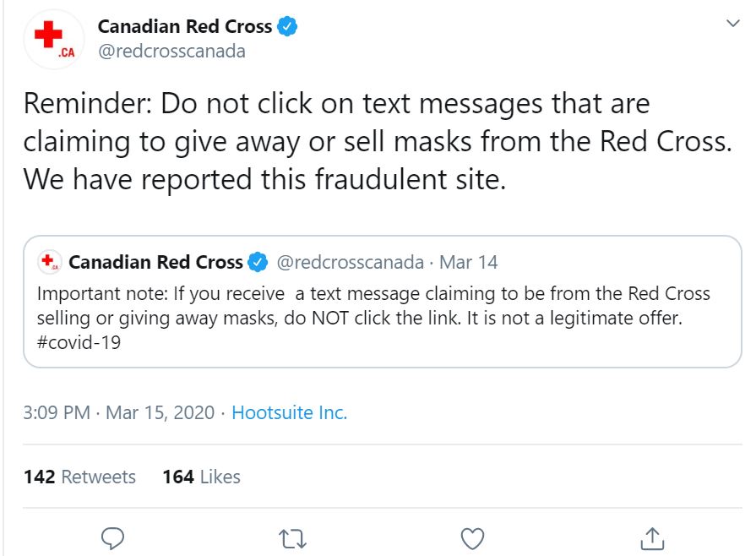Retweet using the arrows icon
Screen dimensions: 756x556
292,538
